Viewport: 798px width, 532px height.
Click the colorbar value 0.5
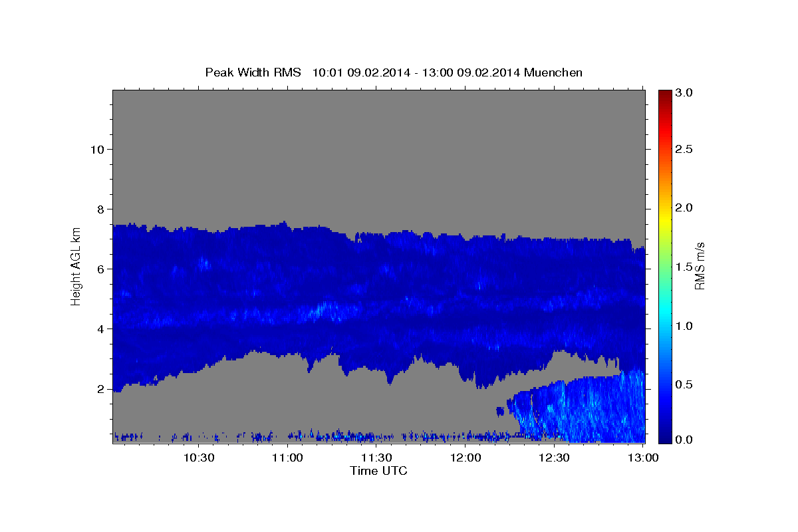click(686, 384)
